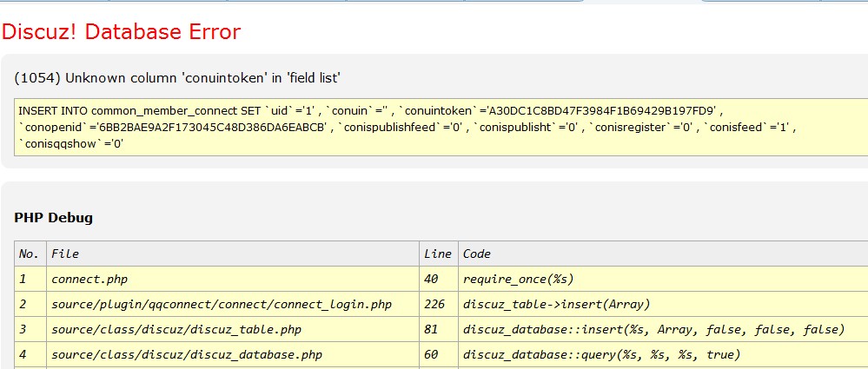This screenshot has height=369, width=868.
Task: Click line number 226 cell
Action: [434, 304]
